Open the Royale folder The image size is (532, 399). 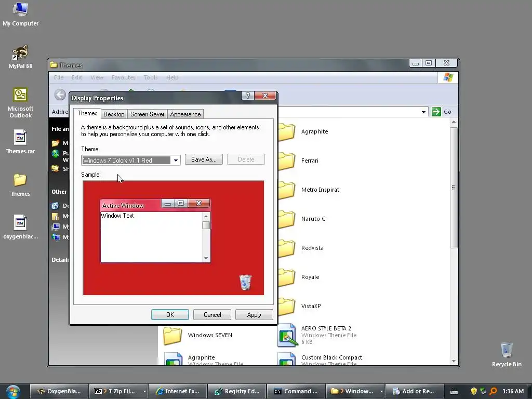[299, 277]
